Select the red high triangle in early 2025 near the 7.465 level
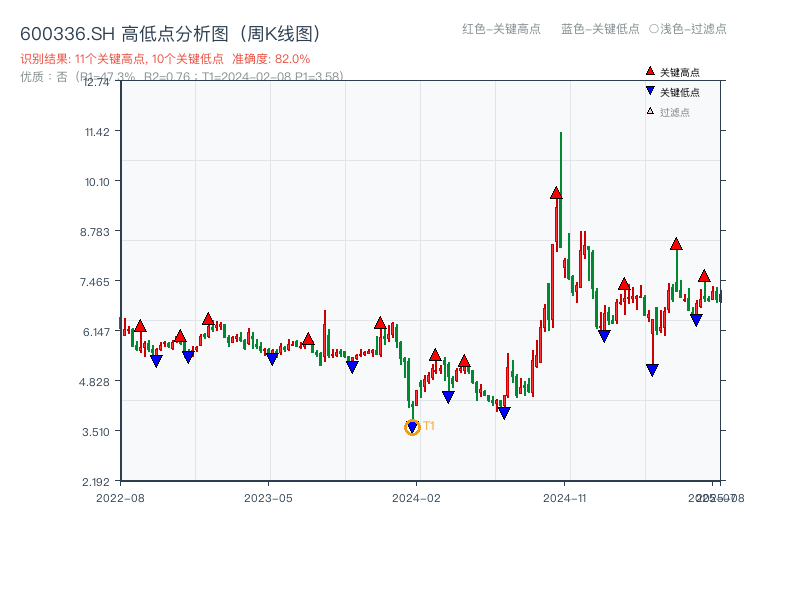The image size is (800, 600). pyautogui.click(x=624, y=284)
